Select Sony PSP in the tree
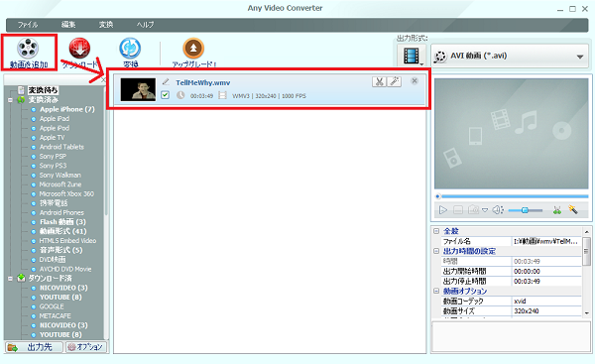595x364 pixels. click(x=53, y=157)
